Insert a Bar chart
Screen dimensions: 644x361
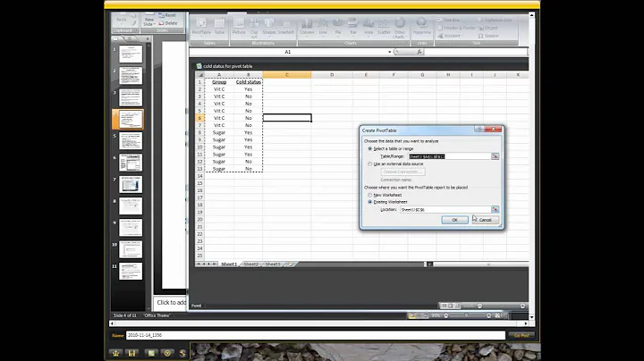click(x=352, y=27)
